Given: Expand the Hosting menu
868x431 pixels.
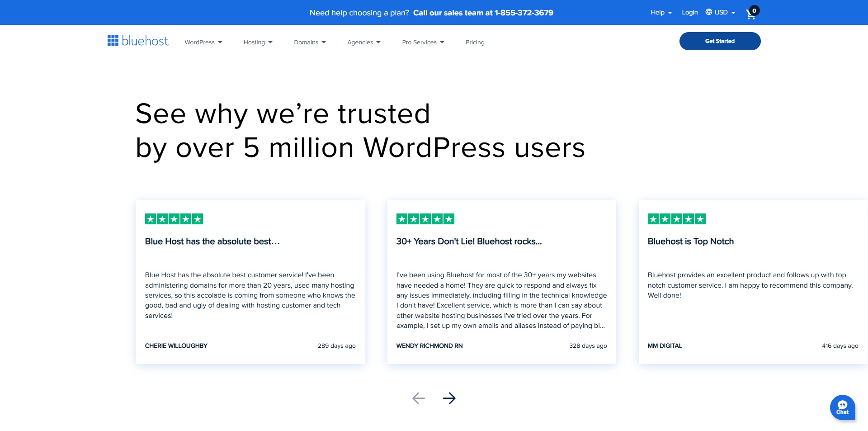Looking at the screenshot, I should click(258, 42).
